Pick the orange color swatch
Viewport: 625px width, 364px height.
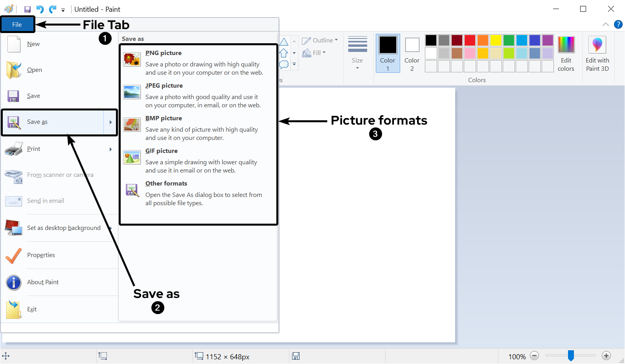click(483, 40)
